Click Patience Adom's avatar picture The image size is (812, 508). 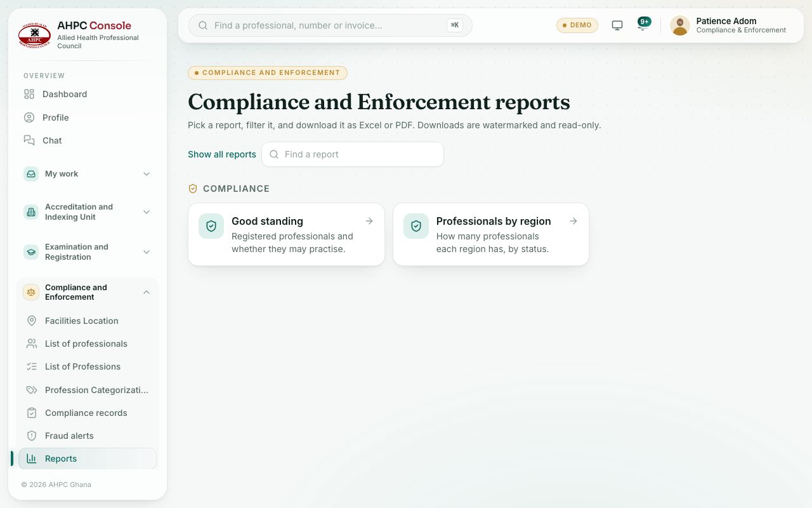[680, 25]
